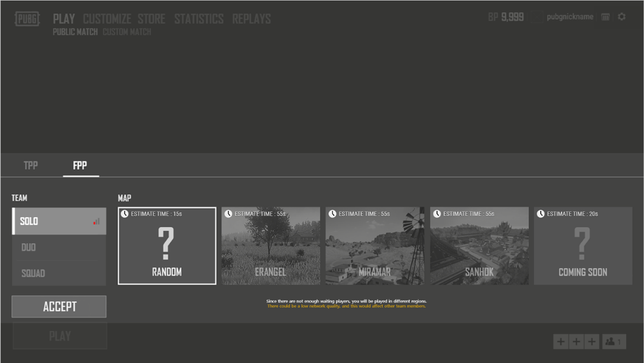The width and height of the screenshot is (644, 363).
Task: Select the SANHOK map card
Action: coord(479,246)
